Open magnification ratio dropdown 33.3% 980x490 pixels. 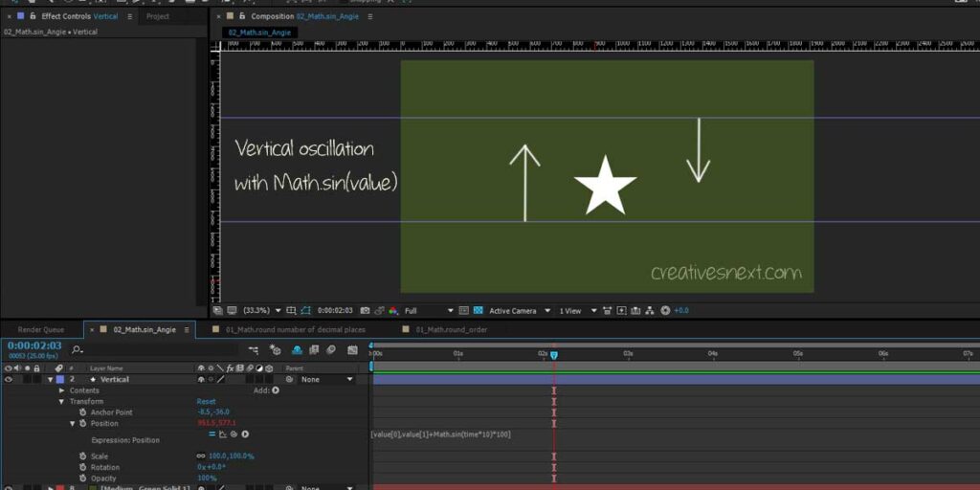click(262, 311)
